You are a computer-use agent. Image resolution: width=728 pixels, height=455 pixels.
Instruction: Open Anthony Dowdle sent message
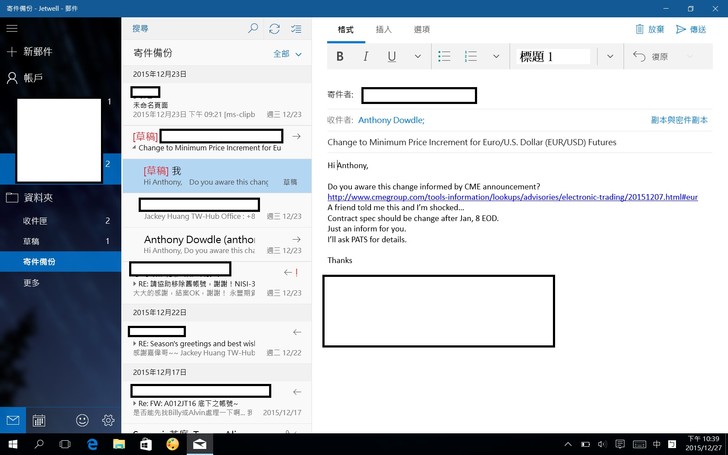(x=217, y=244)
